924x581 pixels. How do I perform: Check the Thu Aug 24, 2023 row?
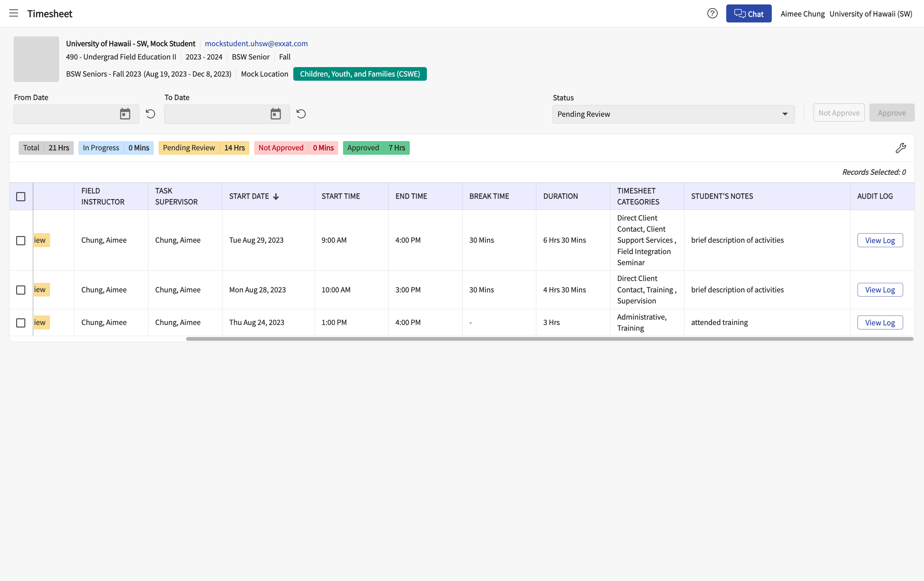(x=21, y=323)
